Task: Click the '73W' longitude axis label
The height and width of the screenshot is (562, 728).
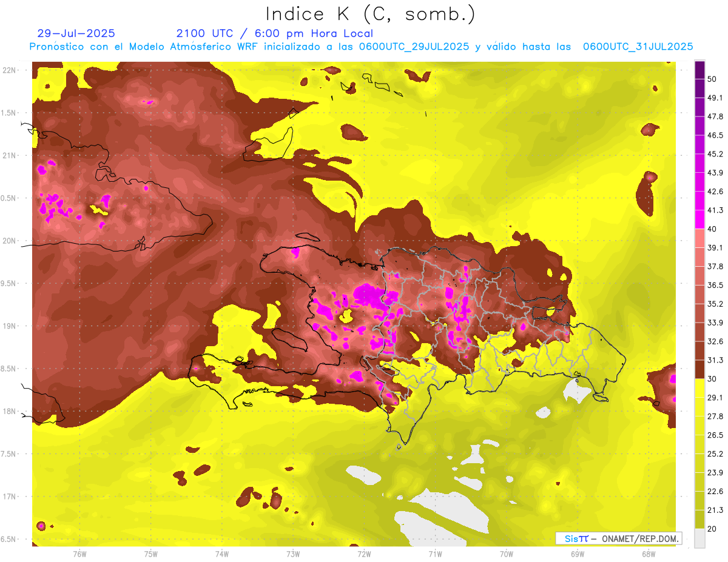Action: [293, 554]
